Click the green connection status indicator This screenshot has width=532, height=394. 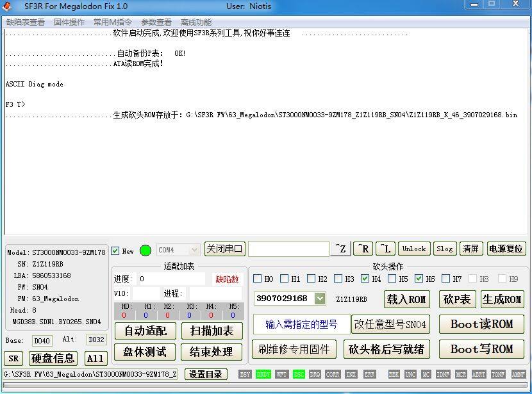(145, 250)
